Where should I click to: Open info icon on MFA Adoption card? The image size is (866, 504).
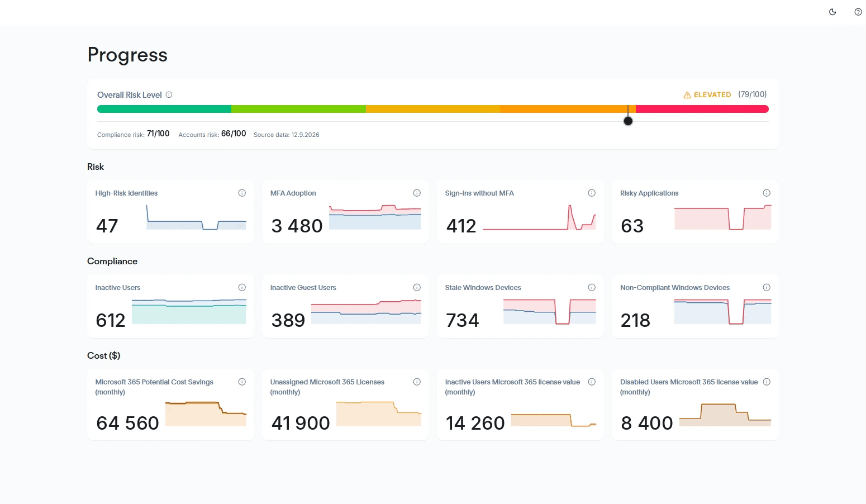[x=417, y=193]
